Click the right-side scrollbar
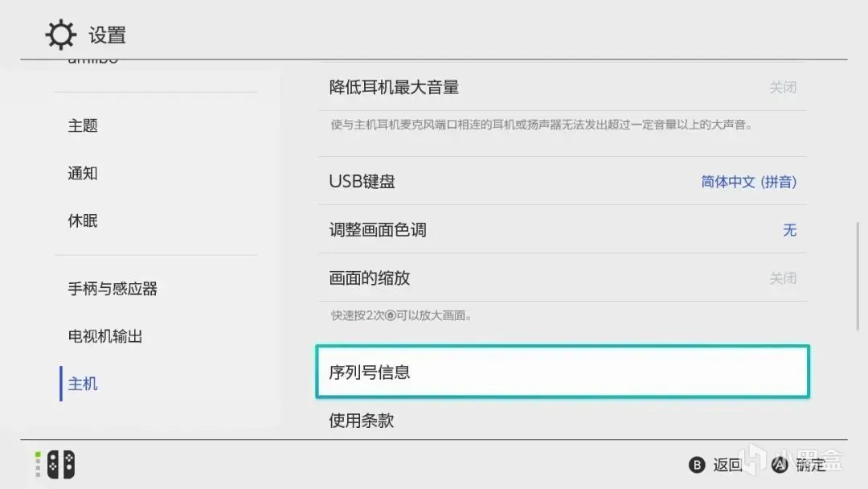The image size is (868, 489). pyautogui.click(x=858, y=276)
